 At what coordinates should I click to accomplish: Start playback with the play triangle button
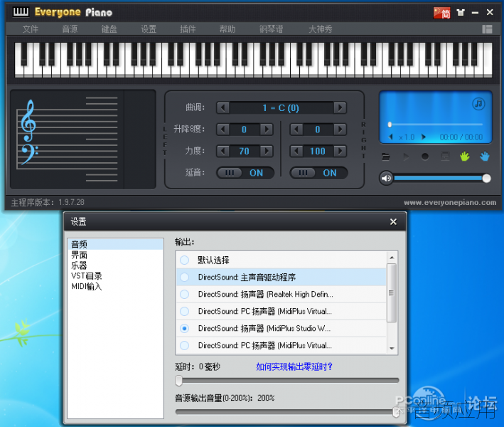coord(406,157)
